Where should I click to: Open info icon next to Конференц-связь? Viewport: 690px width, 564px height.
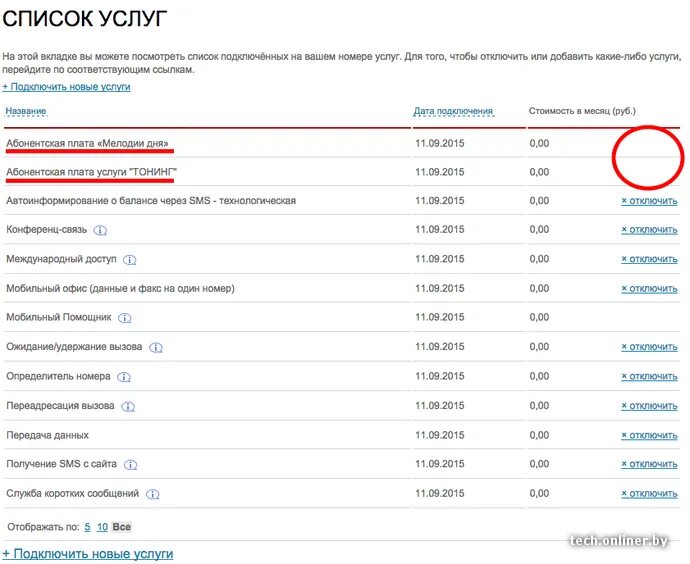(100, 230)
